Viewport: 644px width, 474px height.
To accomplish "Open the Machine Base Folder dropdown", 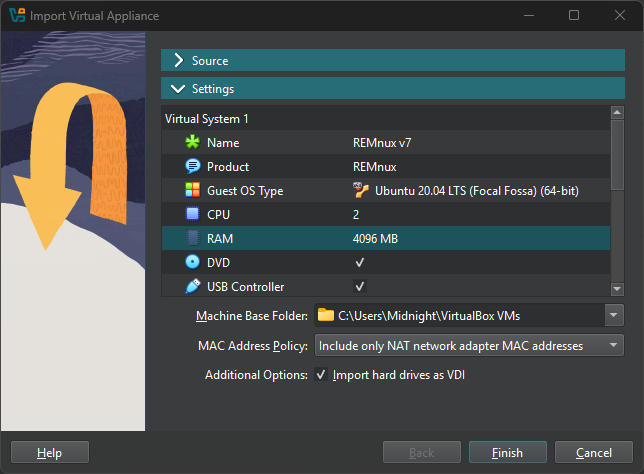I will coord(613,316).
